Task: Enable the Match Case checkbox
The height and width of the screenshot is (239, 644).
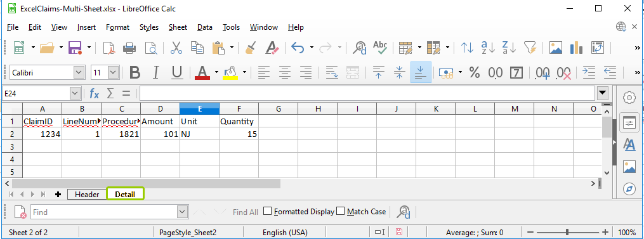Action: tap(340, 211)
